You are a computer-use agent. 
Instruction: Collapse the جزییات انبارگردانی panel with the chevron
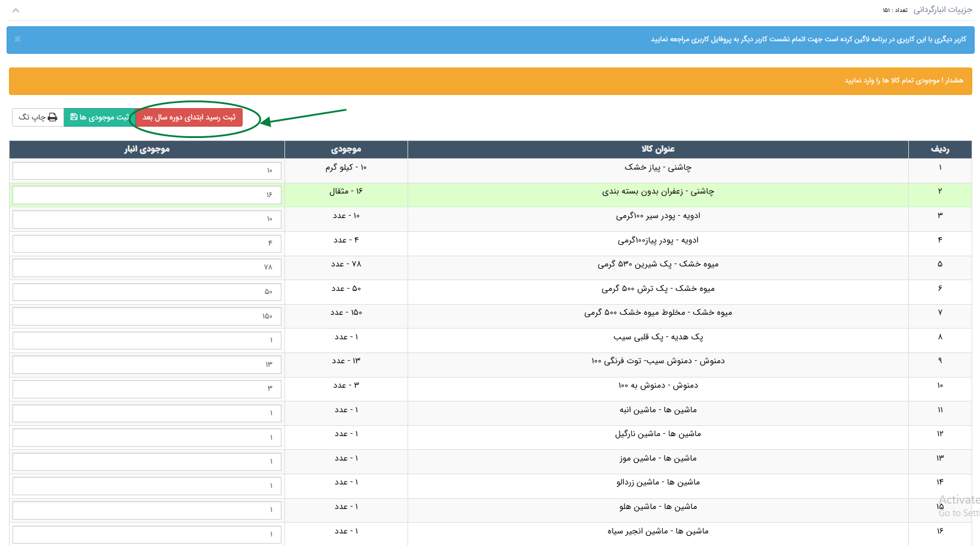click(16, 10)
